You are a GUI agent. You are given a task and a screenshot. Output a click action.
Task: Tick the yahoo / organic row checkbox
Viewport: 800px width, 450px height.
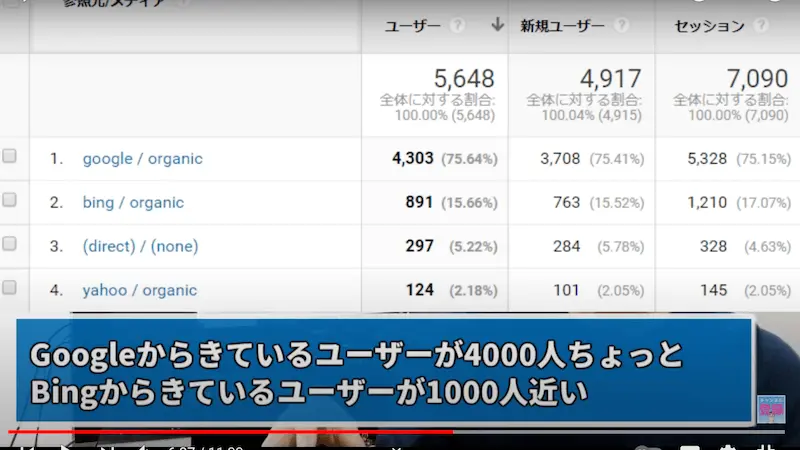click(10, 289)
